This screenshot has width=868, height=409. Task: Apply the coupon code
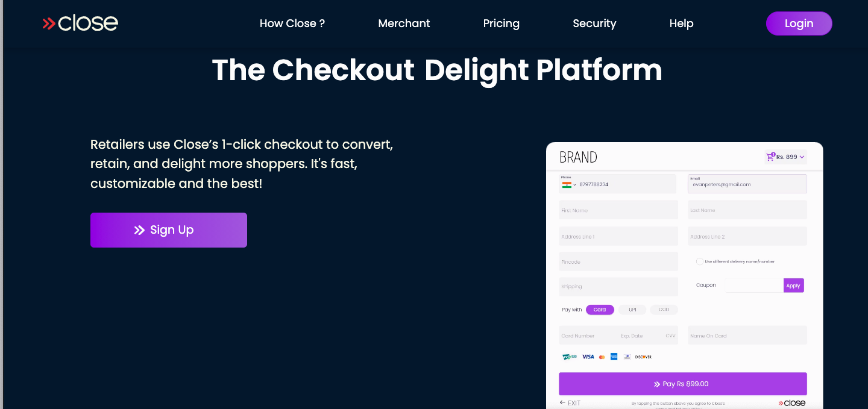[793, 286]
